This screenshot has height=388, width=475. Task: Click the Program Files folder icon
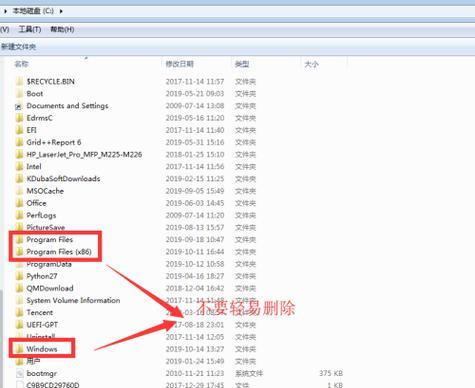[20, 240]
